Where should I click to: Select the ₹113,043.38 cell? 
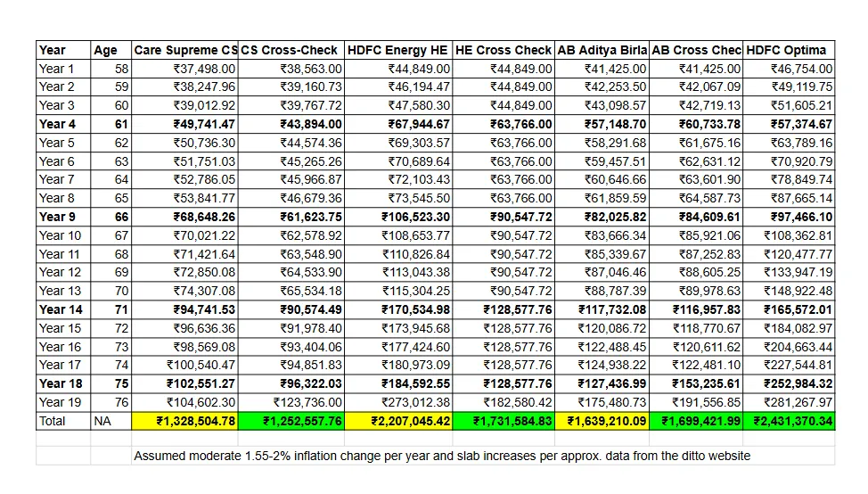point(398,273)
